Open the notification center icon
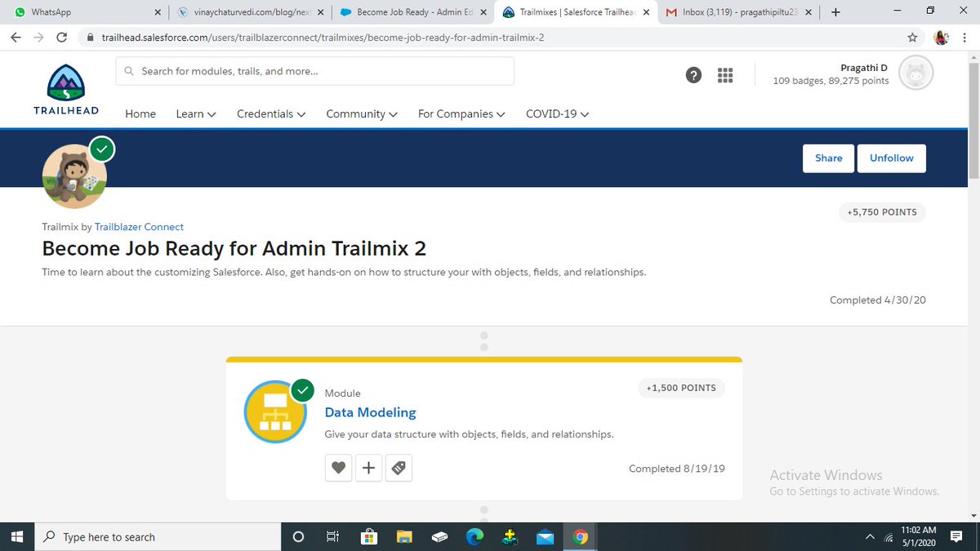Screen dimensions: 980x551 coord(957,536)
